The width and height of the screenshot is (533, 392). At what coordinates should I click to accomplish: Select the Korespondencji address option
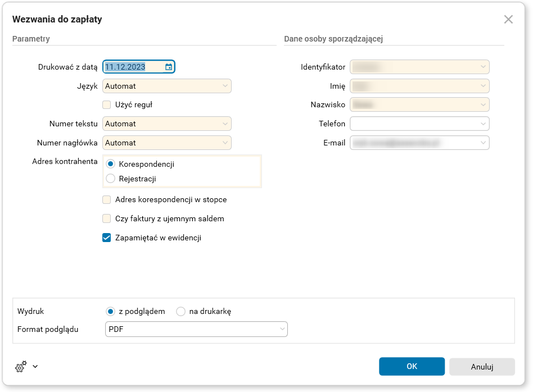(111, 164)
